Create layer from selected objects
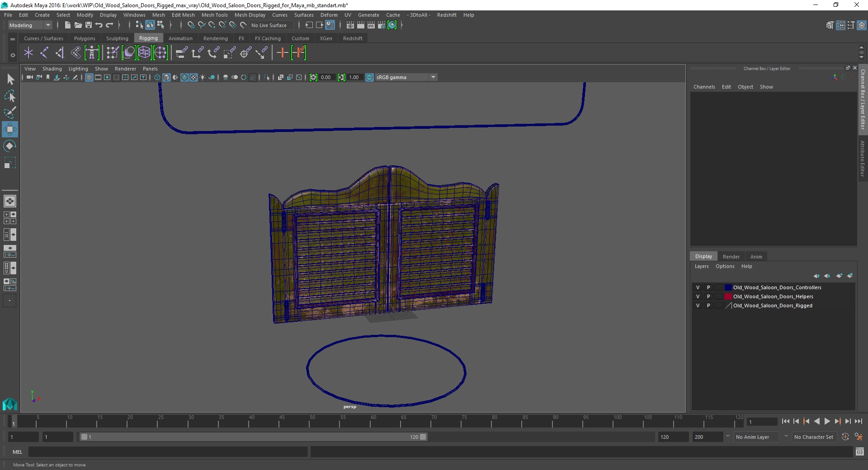 850,276
